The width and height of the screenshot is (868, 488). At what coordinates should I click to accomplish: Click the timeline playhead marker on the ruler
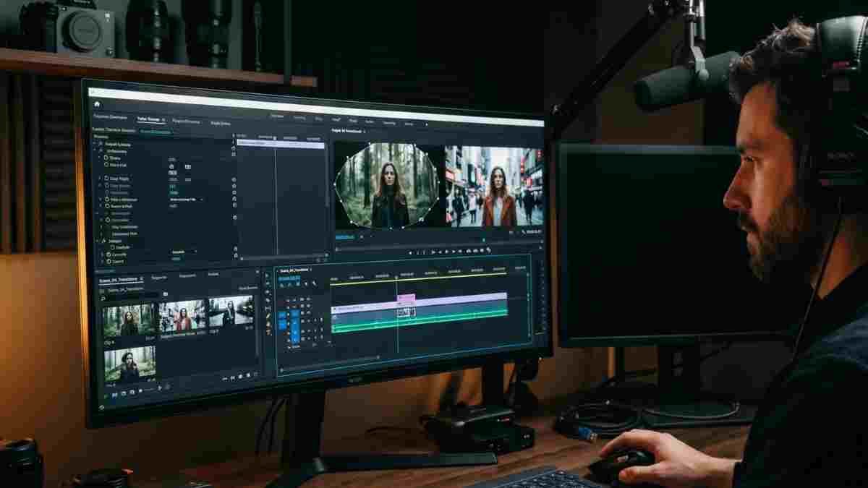point(397,278)
